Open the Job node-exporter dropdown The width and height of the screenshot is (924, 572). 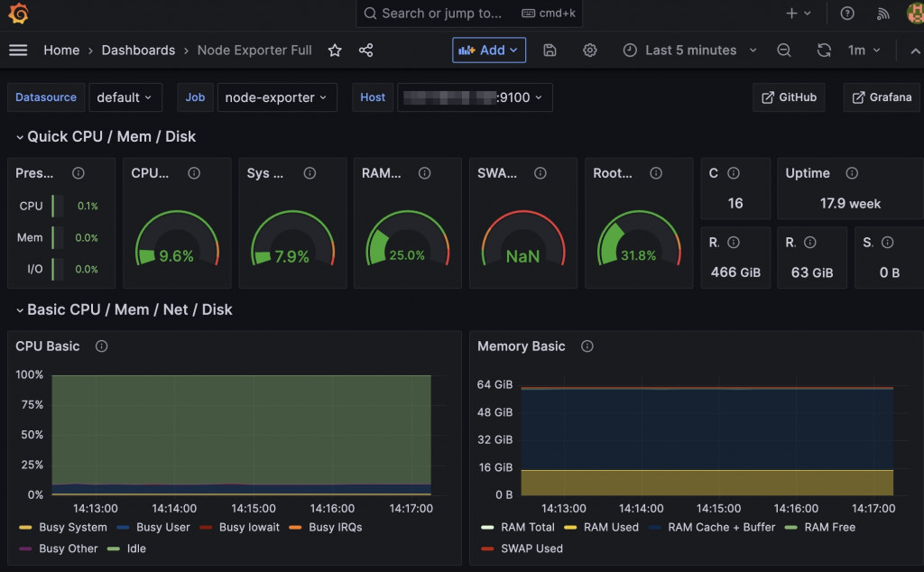(x=277, y=97)
